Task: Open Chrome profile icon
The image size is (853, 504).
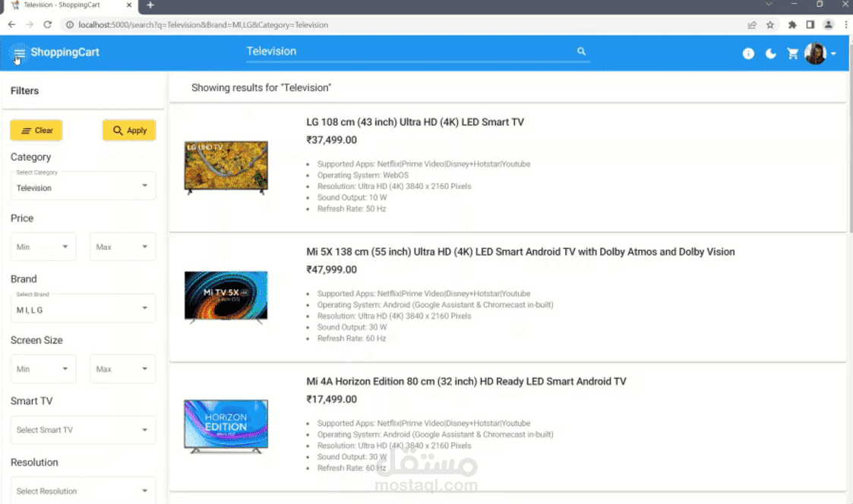Action: pyautogui.click(x=828, y=24)
